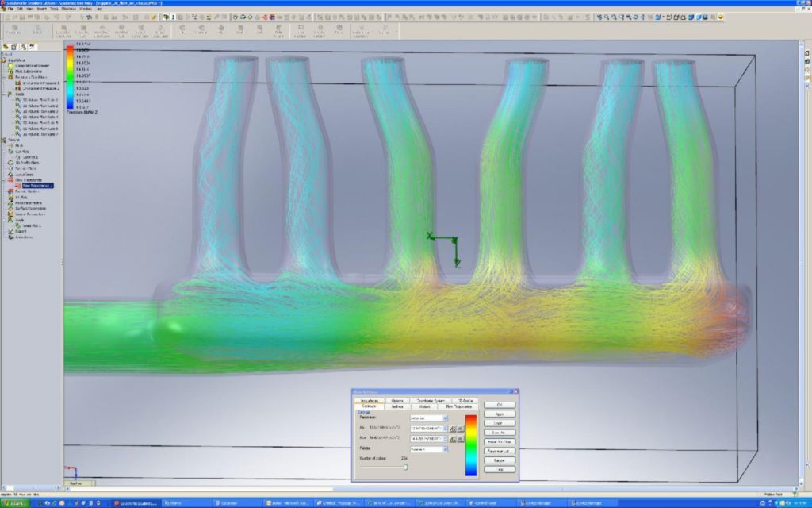Open the Isosurfaces tab in View Settings

[369, 401]
